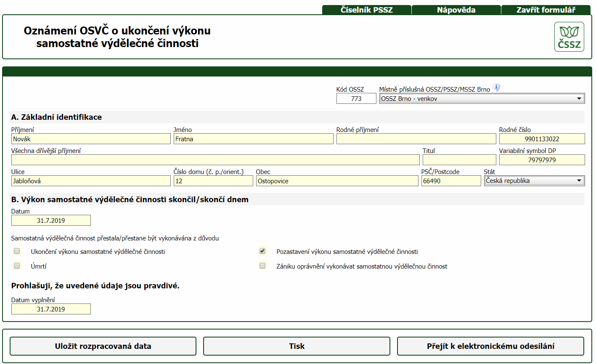Check Ukončení výkonu samostatné výdělečné činnosti
The image size is (596, 364).
(x=17, y=251)
